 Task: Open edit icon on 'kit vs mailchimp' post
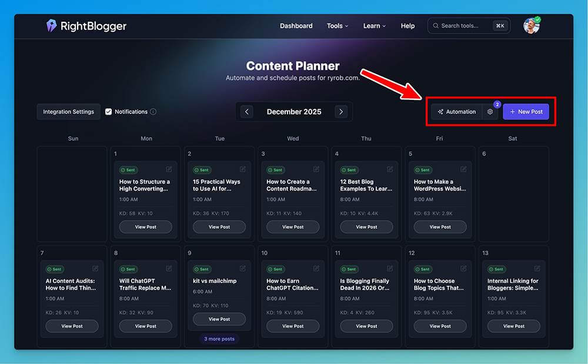(242, 269)
